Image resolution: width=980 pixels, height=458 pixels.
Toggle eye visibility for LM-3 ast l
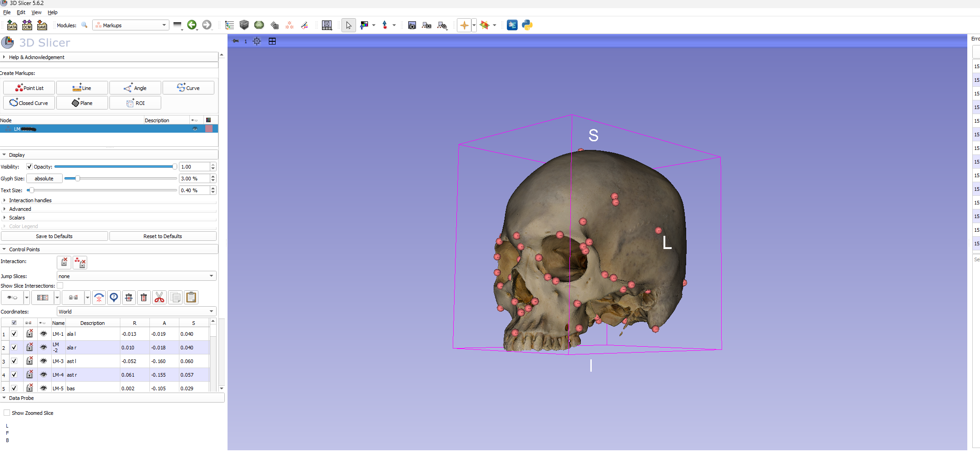click(44, 361)
